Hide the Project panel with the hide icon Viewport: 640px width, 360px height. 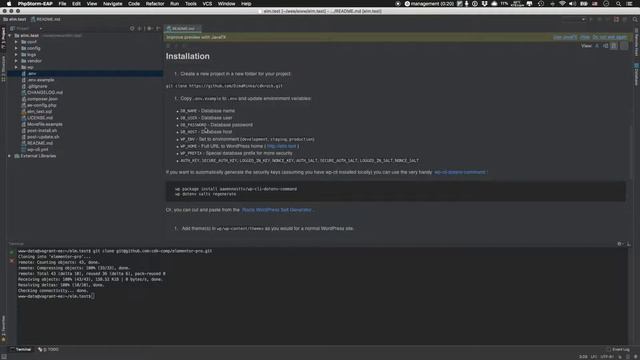click(x=158, y=29)
